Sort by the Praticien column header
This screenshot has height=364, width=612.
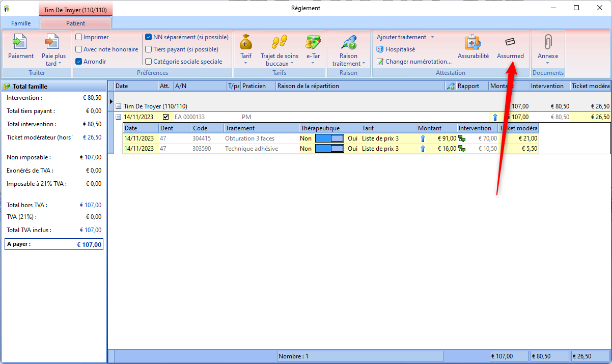coord(254,86)
